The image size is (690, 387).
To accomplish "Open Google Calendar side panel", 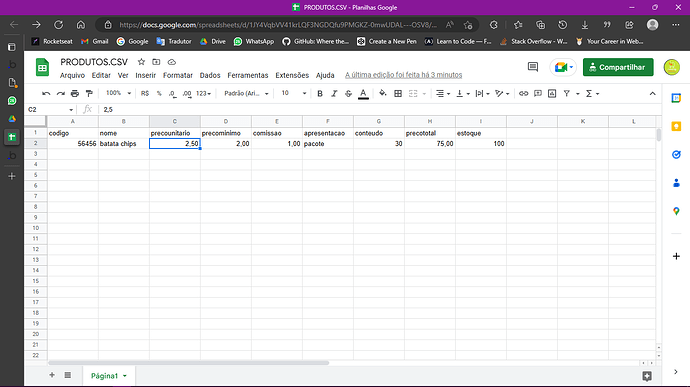I will coord(676,98).
